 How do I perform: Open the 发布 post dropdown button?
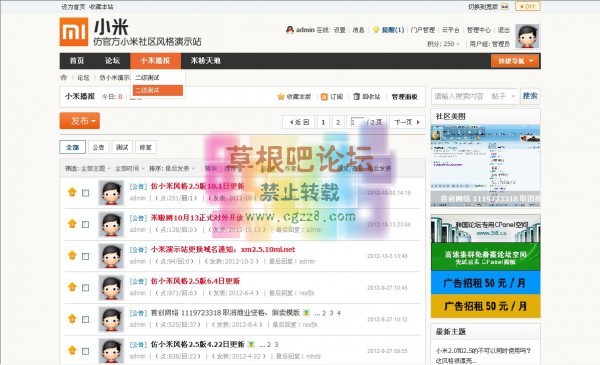pyautogui.click(x=80, y=121)
